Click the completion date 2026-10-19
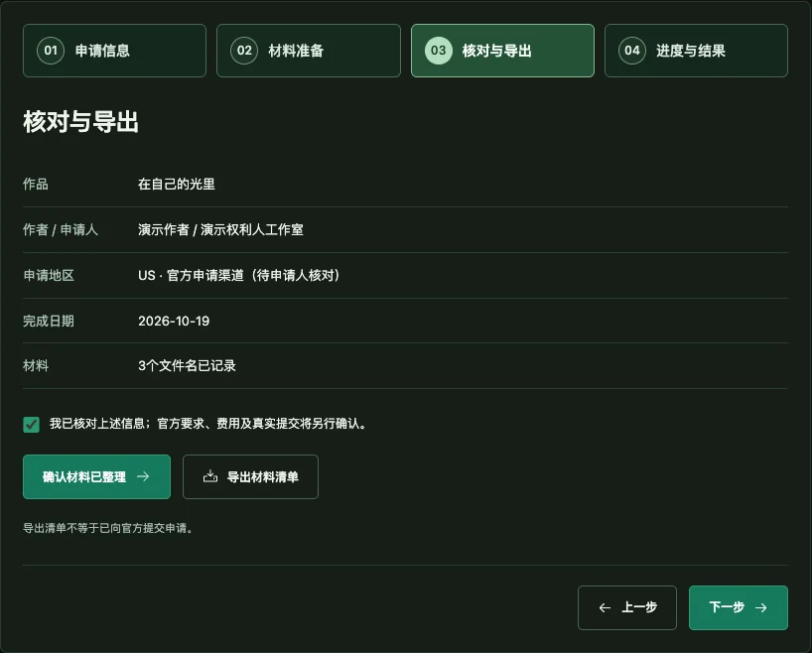 [x=174, y=321]
